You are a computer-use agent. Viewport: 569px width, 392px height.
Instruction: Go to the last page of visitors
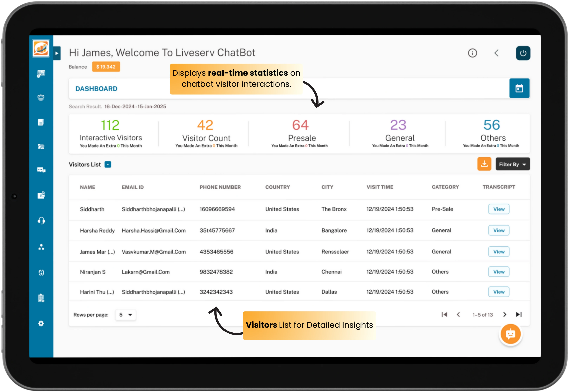[519, 314]
